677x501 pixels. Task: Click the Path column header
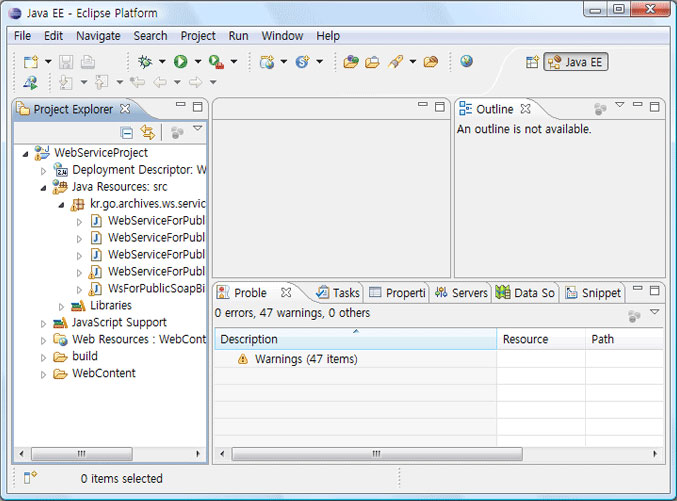[x=624, y=339]
